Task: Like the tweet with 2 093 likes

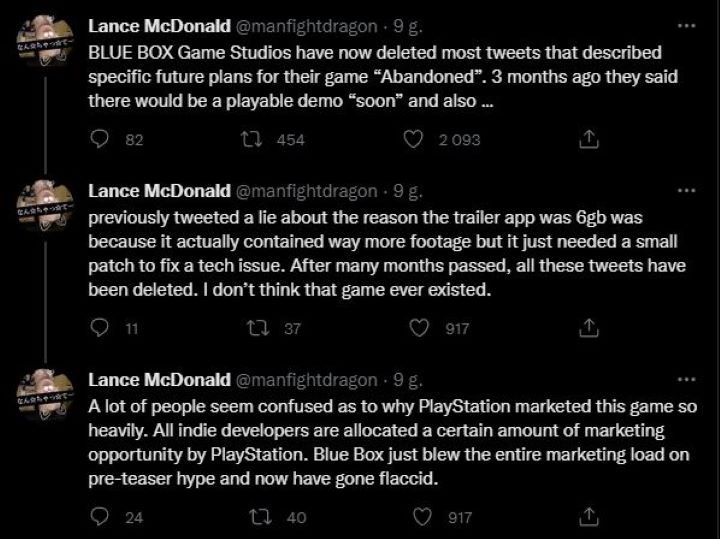Action: pos(414,140)
